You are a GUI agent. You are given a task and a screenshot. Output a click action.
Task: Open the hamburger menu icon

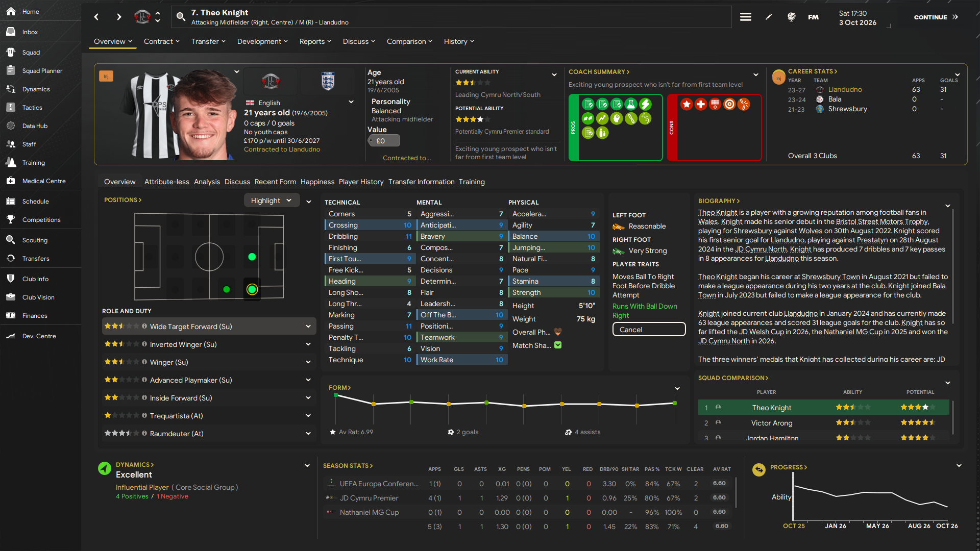click(x=745, y=17)
